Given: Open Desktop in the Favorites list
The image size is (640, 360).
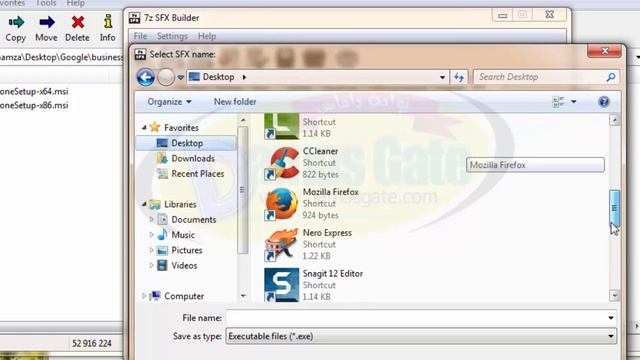Looking at the screenshot, I should coord(186,143).
